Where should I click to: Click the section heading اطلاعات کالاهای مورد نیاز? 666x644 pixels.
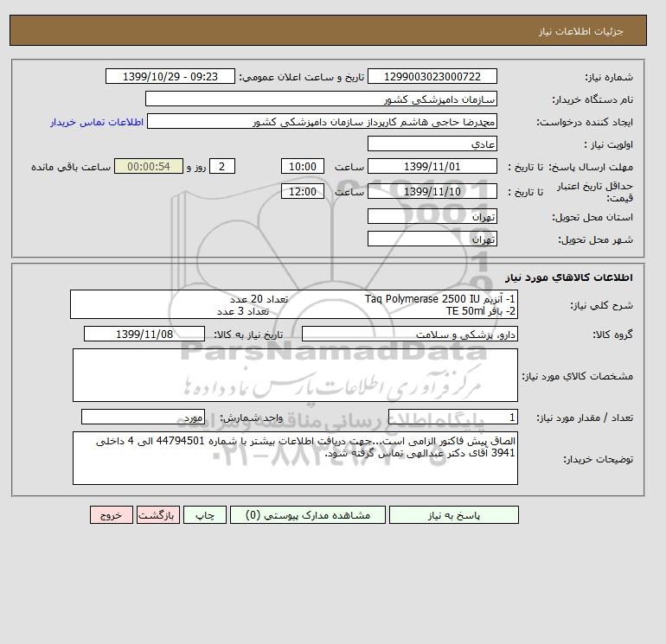click(x=569, y=277)
